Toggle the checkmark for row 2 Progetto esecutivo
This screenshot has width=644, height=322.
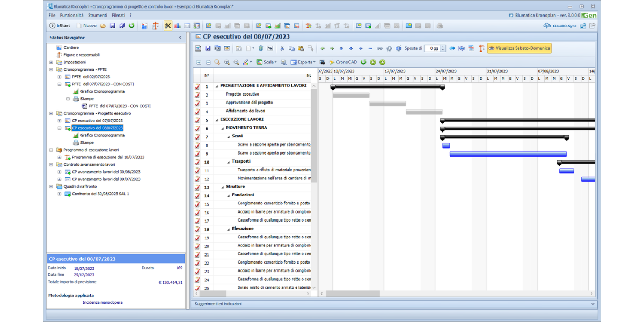(x=197, y=94)
